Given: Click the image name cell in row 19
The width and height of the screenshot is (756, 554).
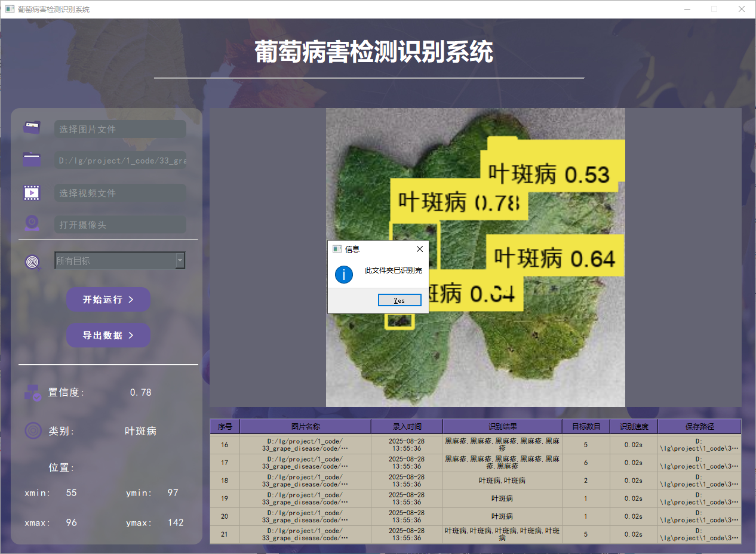Looking at the screenshot, I should [305, 498].
